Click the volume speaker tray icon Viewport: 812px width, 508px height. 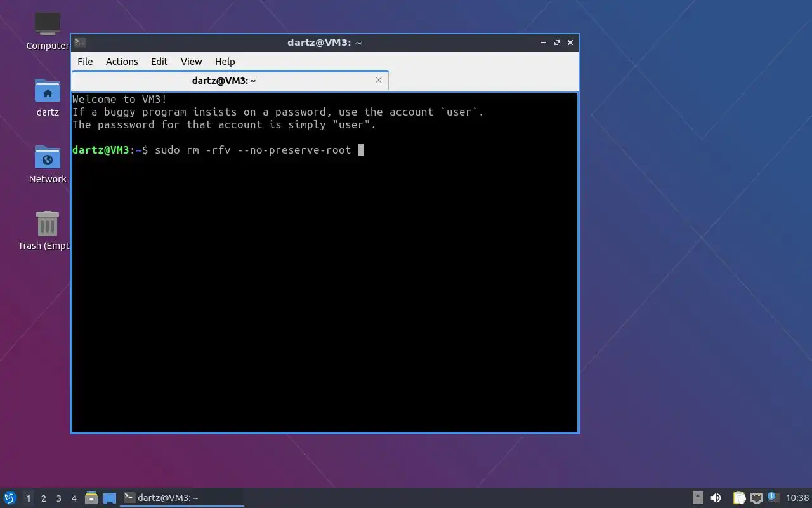716,498
